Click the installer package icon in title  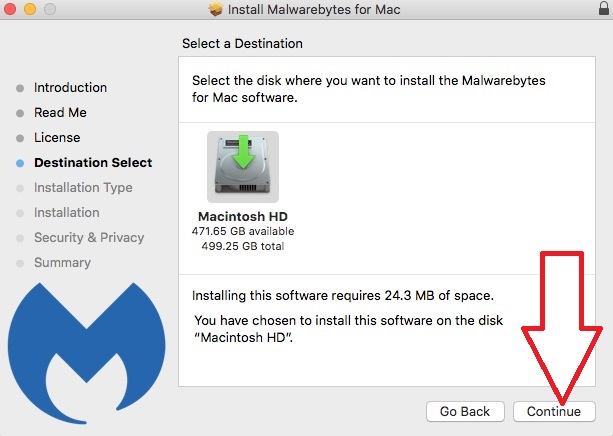(x=215, y=9)
